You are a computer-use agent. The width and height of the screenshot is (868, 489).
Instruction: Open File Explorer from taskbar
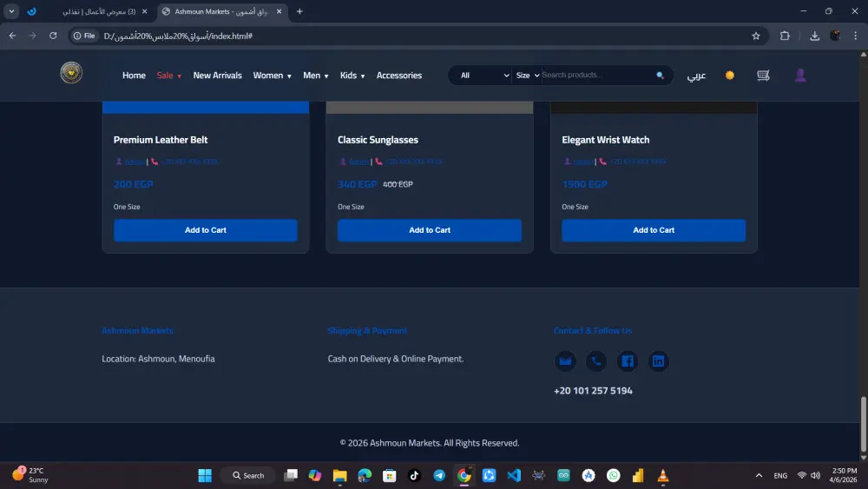(x=339, y=475)
